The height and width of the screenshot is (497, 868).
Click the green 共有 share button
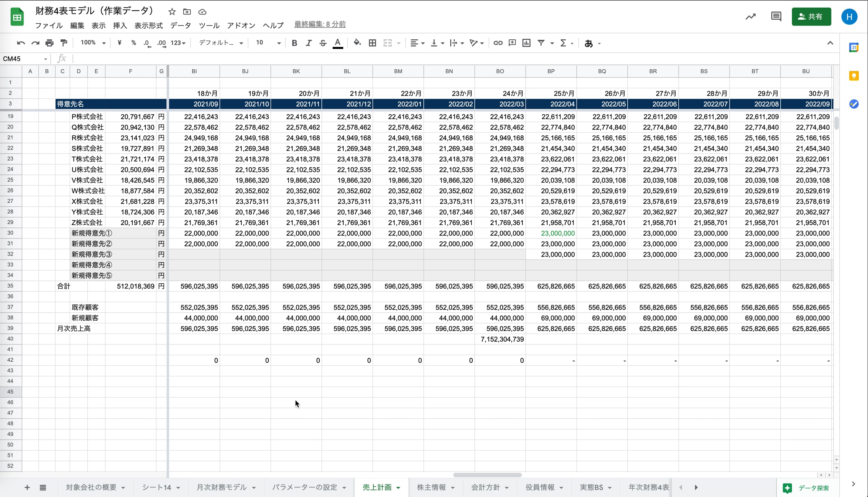[x=811, y=17]
